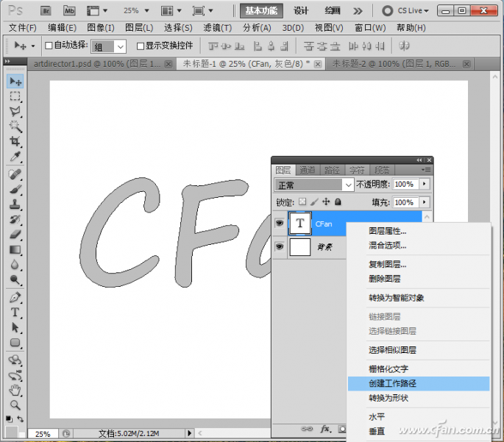Viewport: 504px width, 442px height.
Task: Activate the 基本功能 workspace button
Action: (261, 11)
